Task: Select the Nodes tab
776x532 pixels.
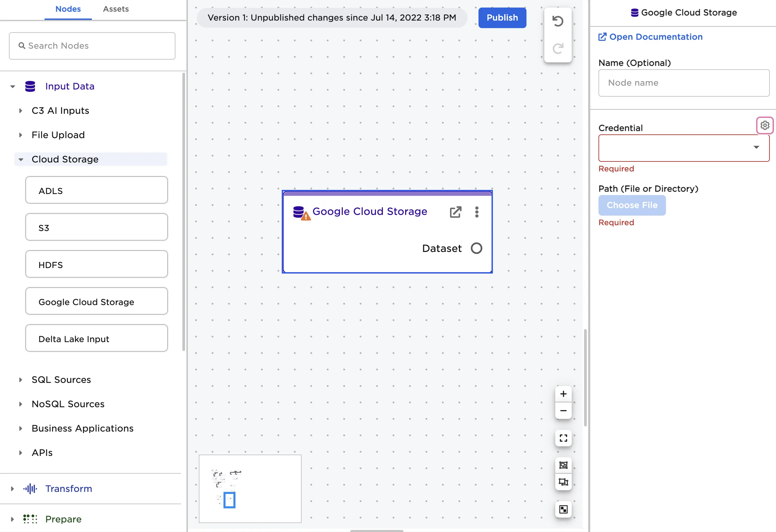Action: (x=68, y=9)
